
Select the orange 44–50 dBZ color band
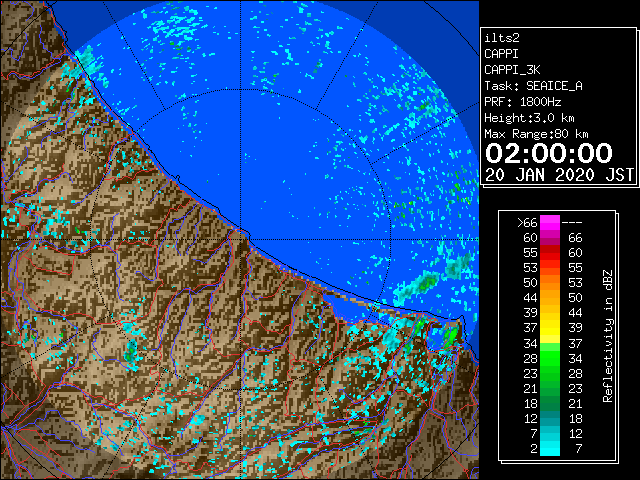coord(550,298)
